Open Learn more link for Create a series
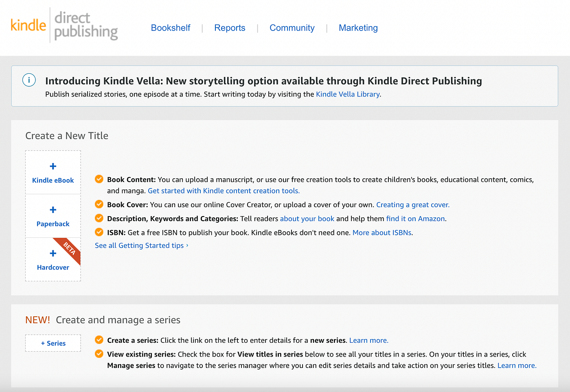 click(368, 340)
